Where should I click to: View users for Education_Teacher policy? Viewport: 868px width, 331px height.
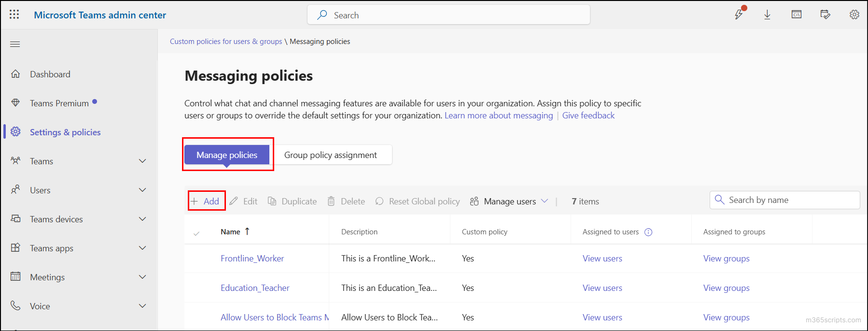602,288
